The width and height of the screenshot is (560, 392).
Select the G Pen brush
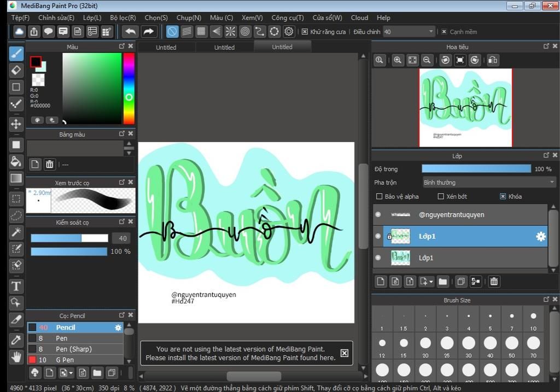[x=75, y=360]
